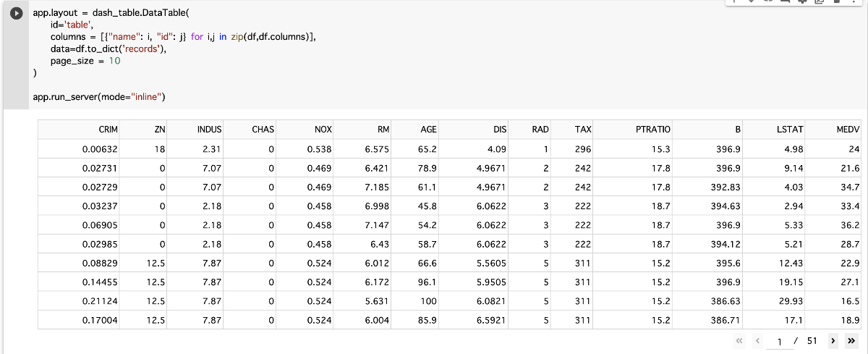868x354 pixels.
Task: Jump to first table page
Action: [739, 340]
